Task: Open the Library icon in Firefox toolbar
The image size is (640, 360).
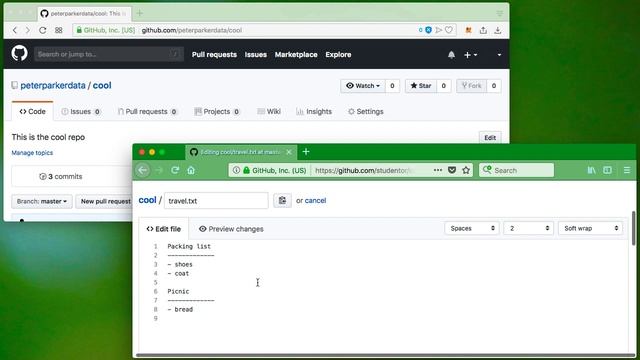Action: (x=591, y=170)
